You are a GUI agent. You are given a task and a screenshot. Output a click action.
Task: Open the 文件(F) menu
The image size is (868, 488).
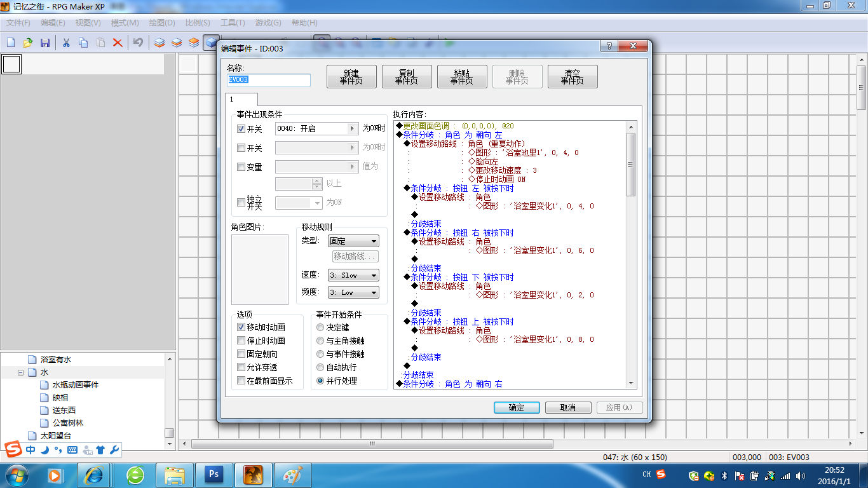coord(18,23)
